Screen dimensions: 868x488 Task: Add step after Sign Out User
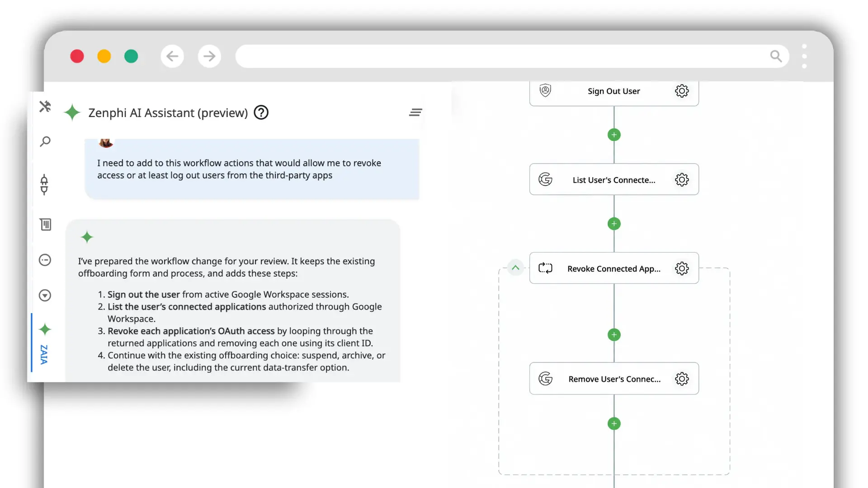pyautogui.click(x=614, y=135)
